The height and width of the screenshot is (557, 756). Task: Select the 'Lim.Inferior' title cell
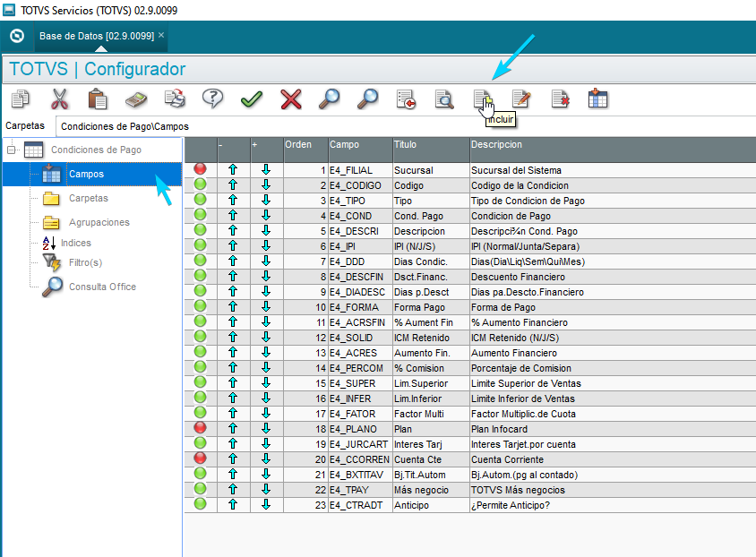pyautogui.click(x=431, y=398)
